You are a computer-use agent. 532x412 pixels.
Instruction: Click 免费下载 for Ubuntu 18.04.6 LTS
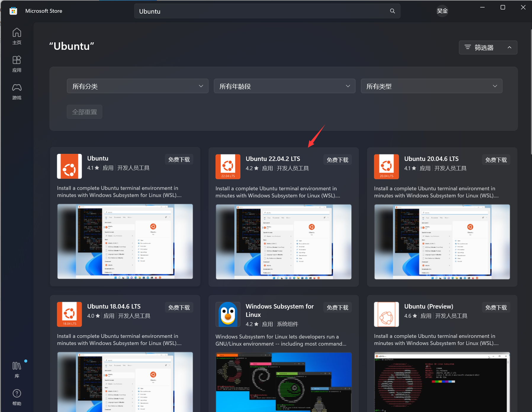click(x=179, y=307)
